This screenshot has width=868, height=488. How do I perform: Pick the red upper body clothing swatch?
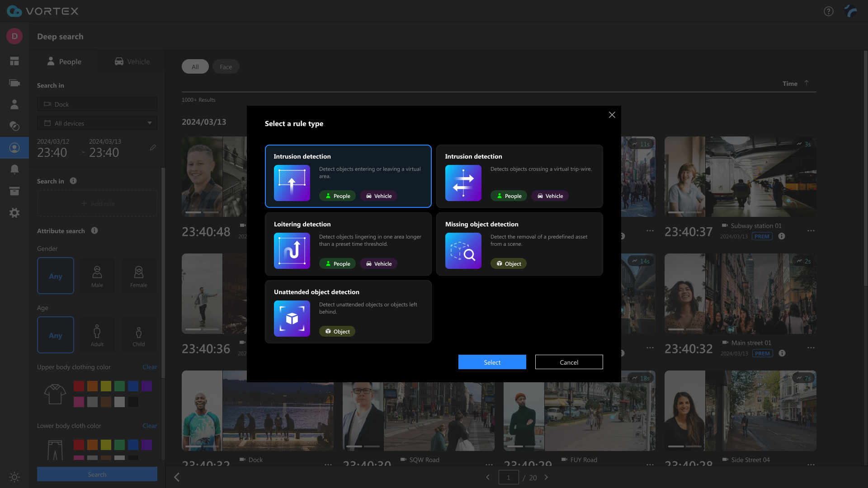pyautogui.click(x=78, y=386)
